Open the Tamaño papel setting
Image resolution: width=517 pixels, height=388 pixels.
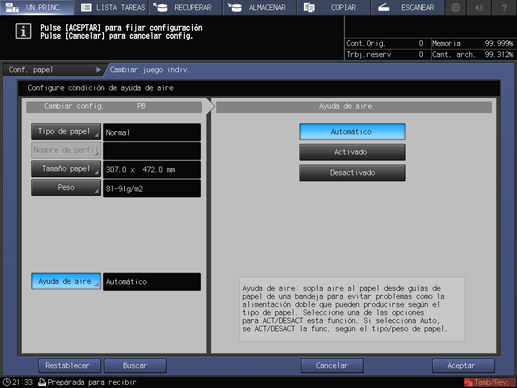[66, 169]
